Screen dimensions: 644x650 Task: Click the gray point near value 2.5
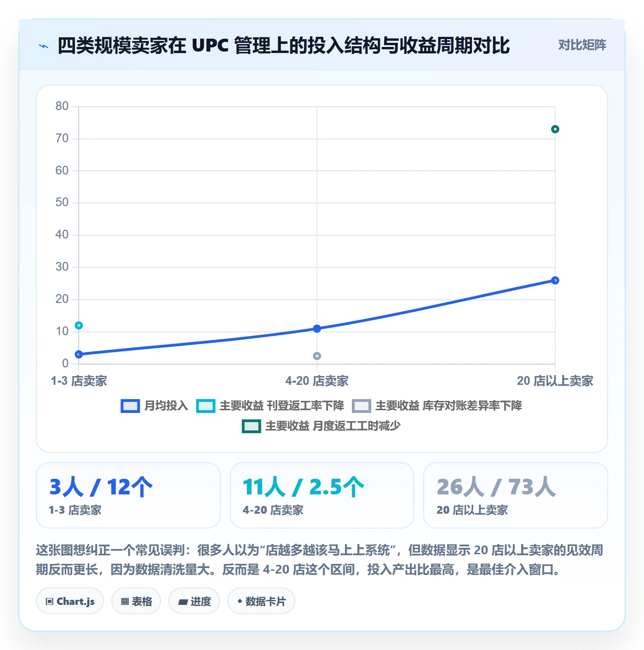[317, 356]
